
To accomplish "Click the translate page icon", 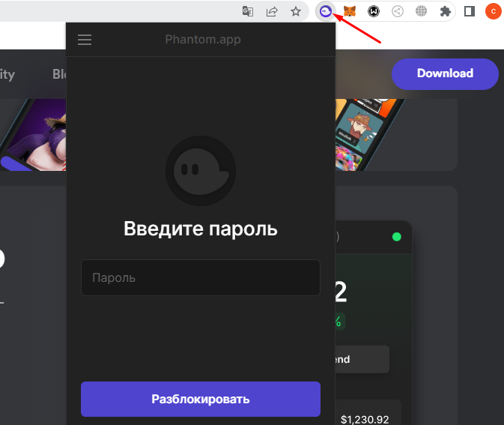I will point(247,11).
